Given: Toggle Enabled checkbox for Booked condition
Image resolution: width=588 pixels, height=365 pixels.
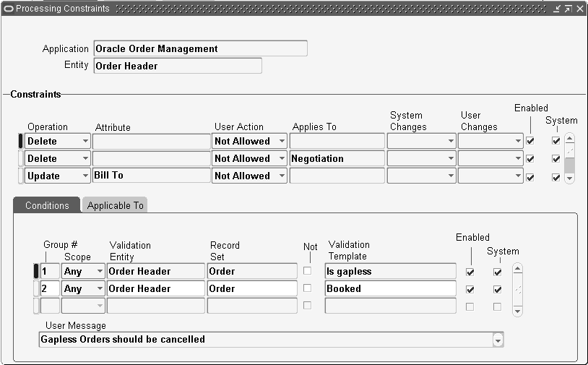Looking at the screenshot, I should click(x=470, y=290).
